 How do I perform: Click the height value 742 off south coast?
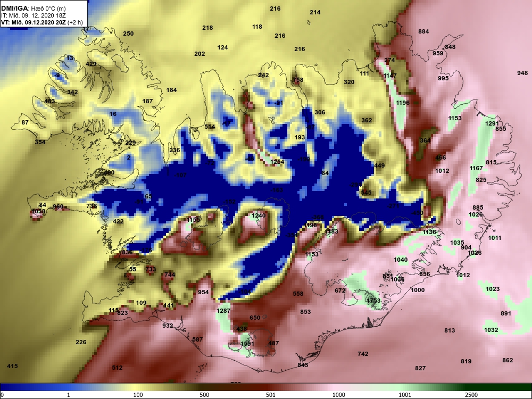(x=363, y=354)
